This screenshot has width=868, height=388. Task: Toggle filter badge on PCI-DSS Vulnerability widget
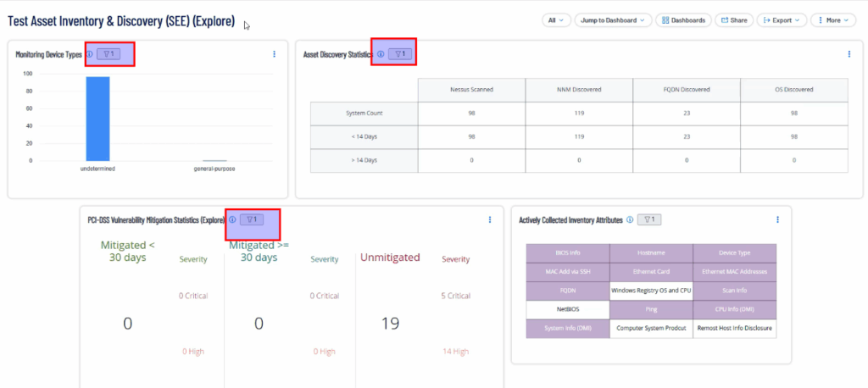[252, 219]
